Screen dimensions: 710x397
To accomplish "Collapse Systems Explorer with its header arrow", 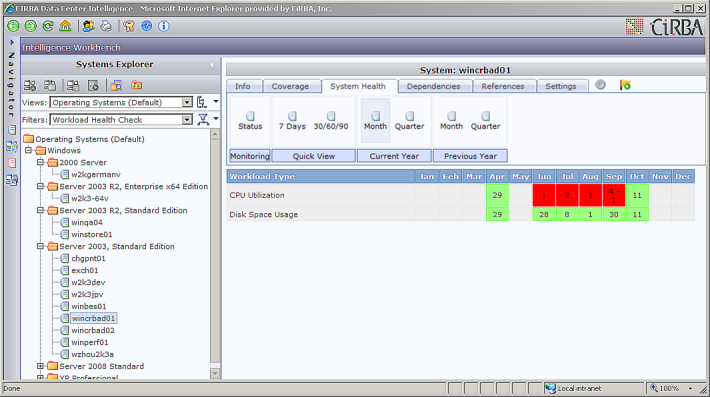I will (211, 65).
